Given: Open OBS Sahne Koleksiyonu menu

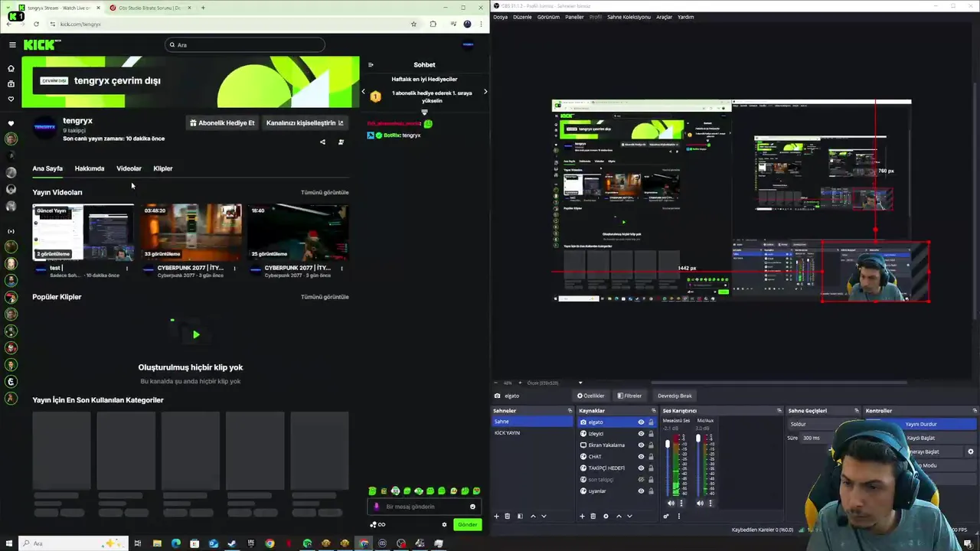Looking at the screenshot, I should click(629, 17).
